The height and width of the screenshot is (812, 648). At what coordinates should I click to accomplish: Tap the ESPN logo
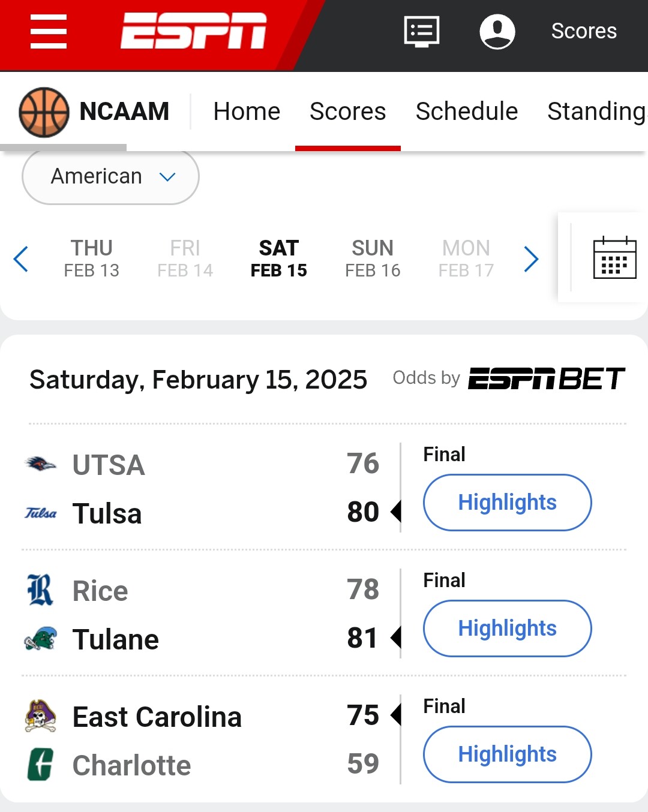pos(193,31)
